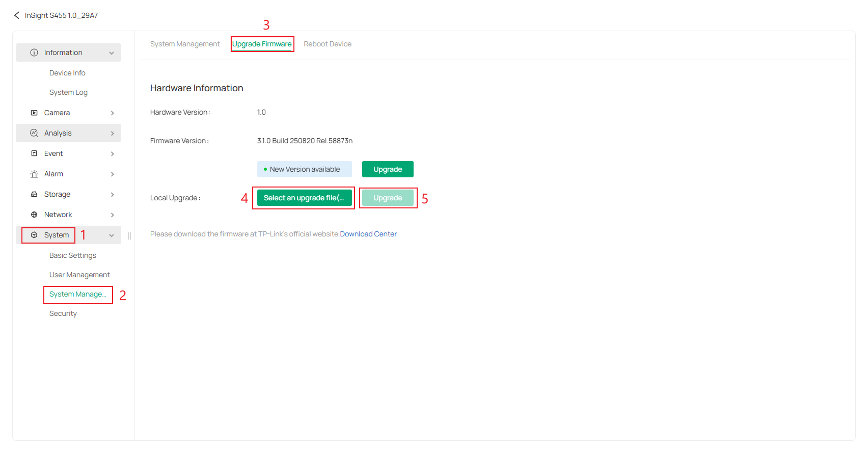Open Device Info in the sidebar
Viewport: 868px width, 453px height.
[67, 73]
